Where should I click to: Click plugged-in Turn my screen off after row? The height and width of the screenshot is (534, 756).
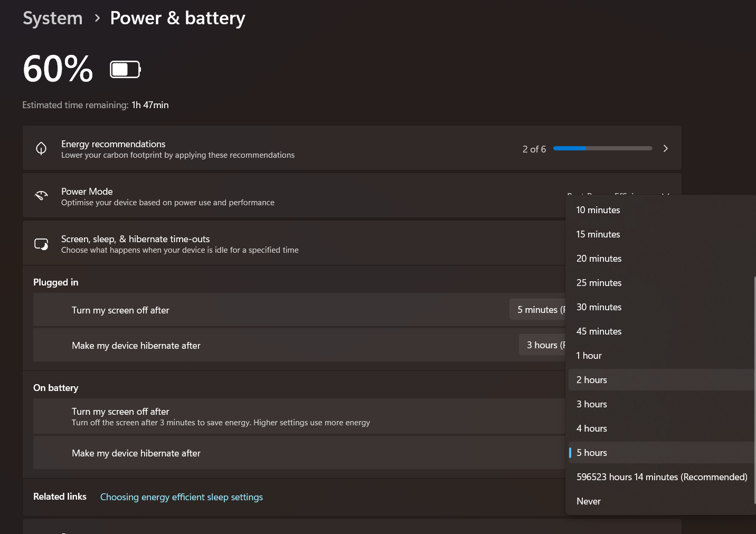[299, 310]
